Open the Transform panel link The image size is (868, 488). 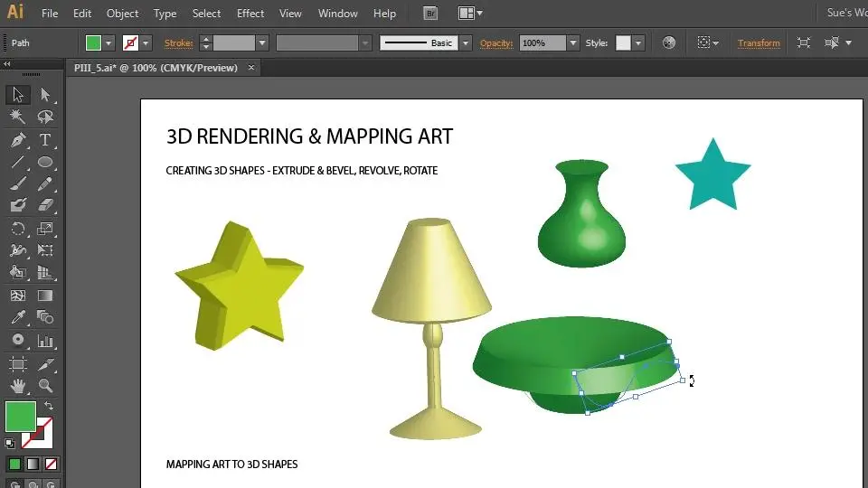759,43
